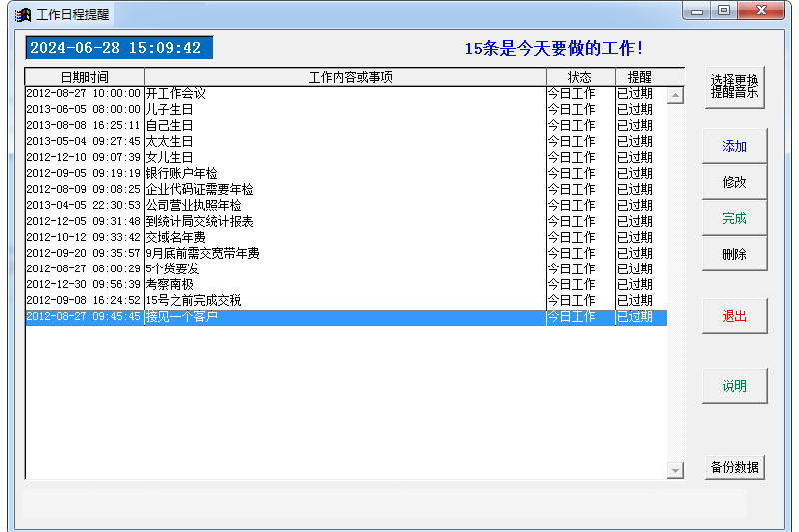Click scroll down arrow of list
This screenshot has height=532, width=799.
[675, 471]
